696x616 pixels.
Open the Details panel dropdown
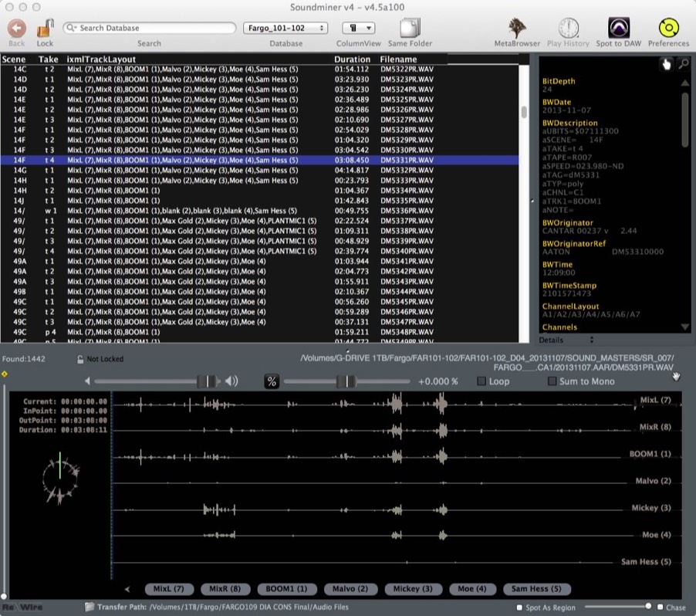(x=566, y=340)
